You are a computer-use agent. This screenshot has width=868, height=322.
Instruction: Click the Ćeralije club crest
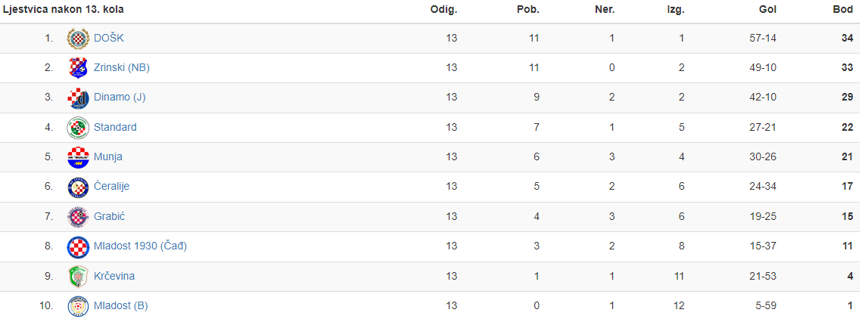pyautogui.click(x=78, y=187)
